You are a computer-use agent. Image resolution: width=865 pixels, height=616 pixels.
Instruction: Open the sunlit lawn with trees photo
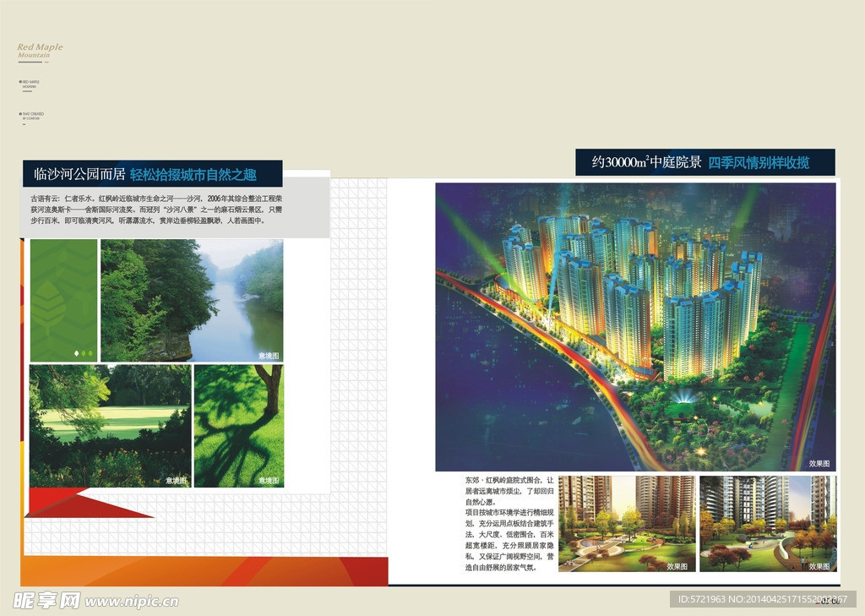[110, 425]
